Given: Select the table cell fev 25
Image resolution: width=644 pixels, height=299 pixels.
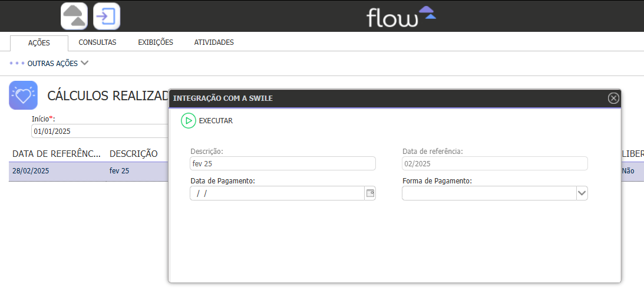Looking at the screenshot, I should coord(119,170).
